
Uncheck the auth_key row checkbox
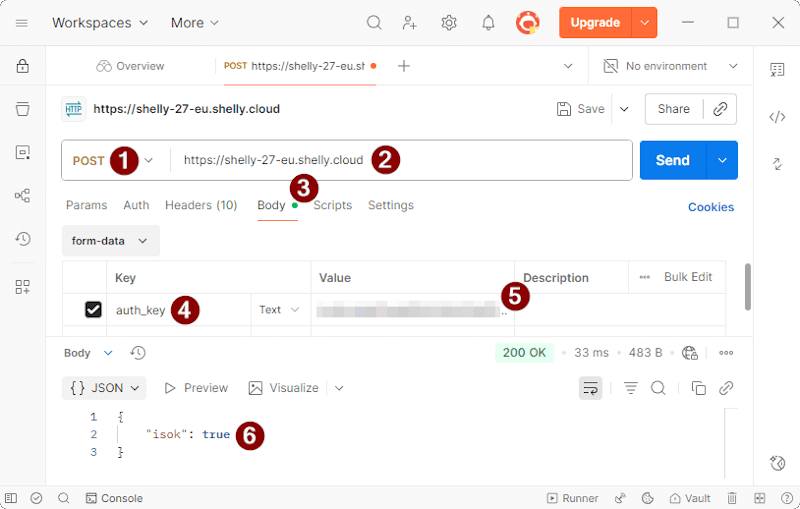tap(93, 310)
